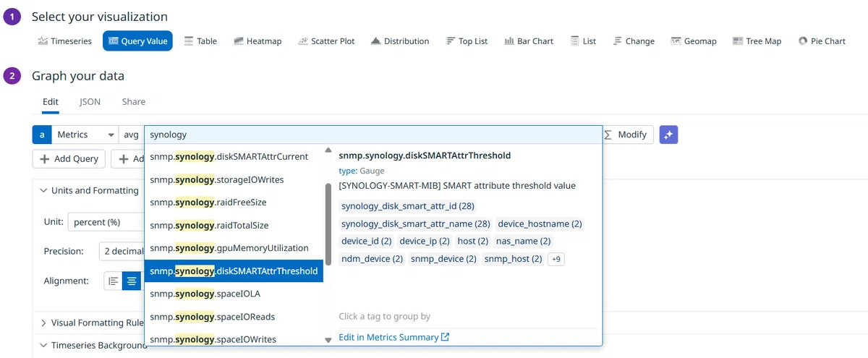Click the synology metric search field

[373, 135]
